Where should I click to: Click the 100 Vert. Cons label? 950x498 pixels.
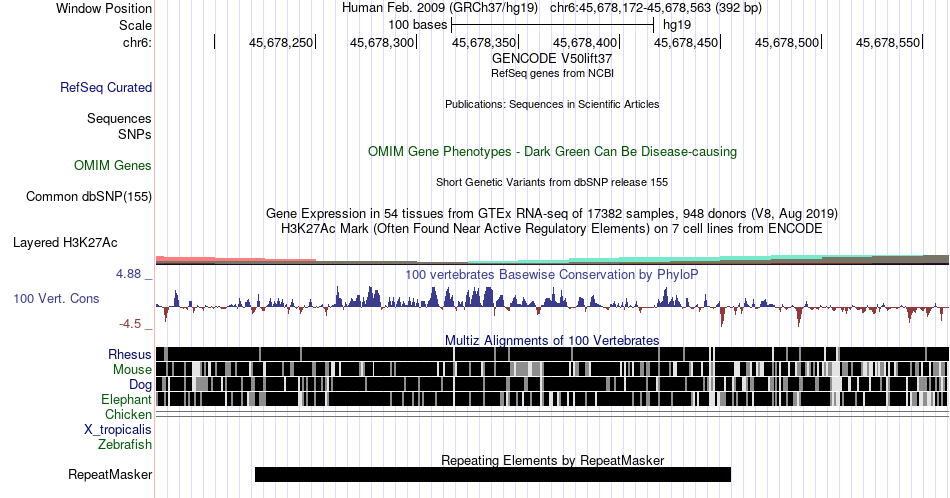(x=56, y=298)
